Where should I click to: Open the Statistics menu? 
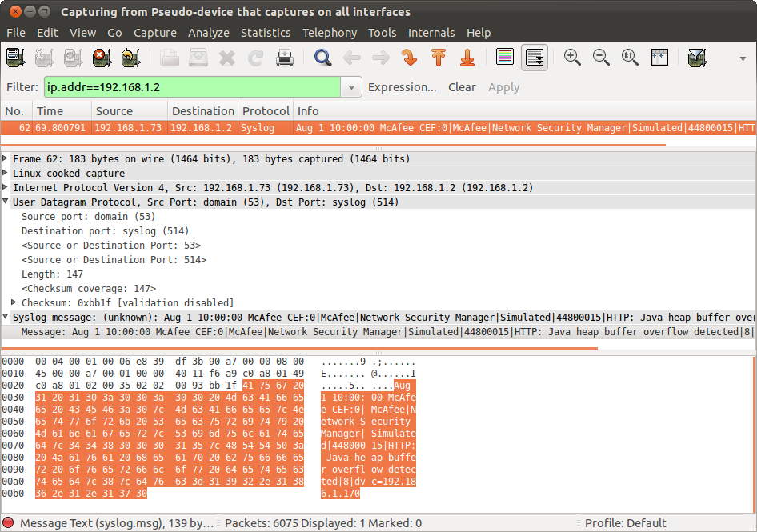[x=266, y=33]
